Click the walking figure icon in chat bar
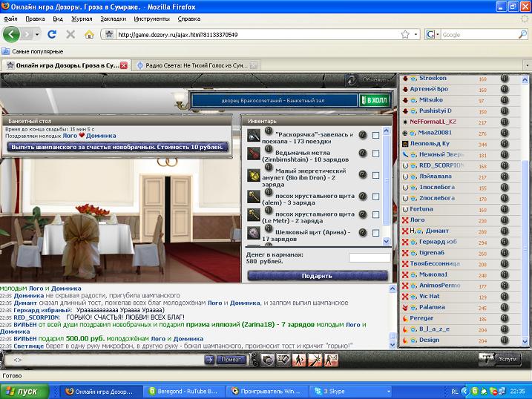The width and height of the screenshot is (532, 399). click(x=299, y=360)
